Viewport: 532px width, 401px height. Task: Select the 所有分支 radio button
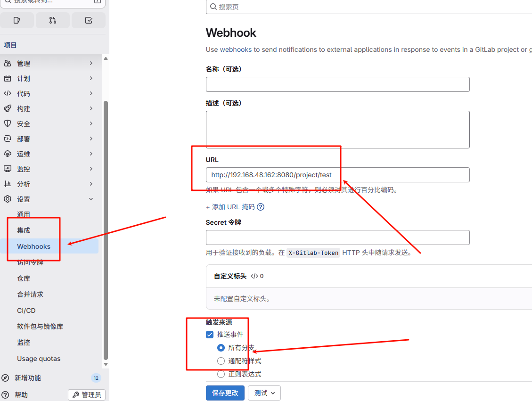click(221, 348)
